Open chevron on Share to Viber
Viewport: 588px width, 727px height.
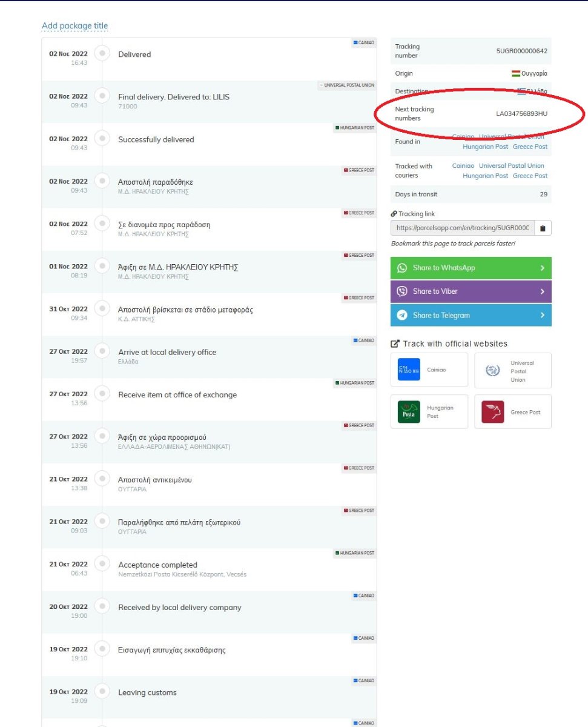(x=542, y=291)
